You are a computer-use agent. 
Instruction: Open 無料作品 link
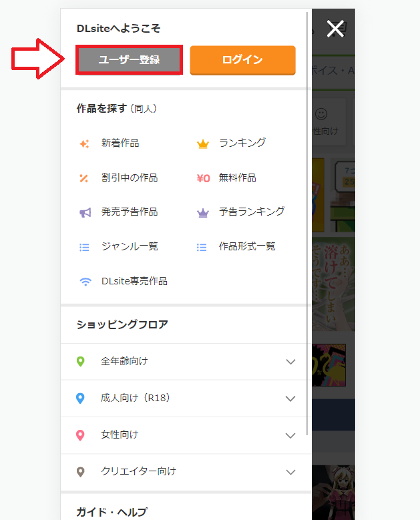point(237,178)
